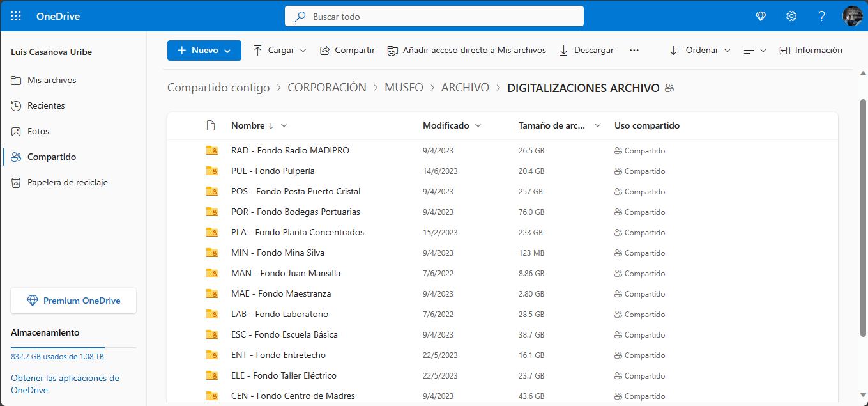Click the user profile picture
The width and height of the screenshot is (868, 406).
(x=853, y=16)
